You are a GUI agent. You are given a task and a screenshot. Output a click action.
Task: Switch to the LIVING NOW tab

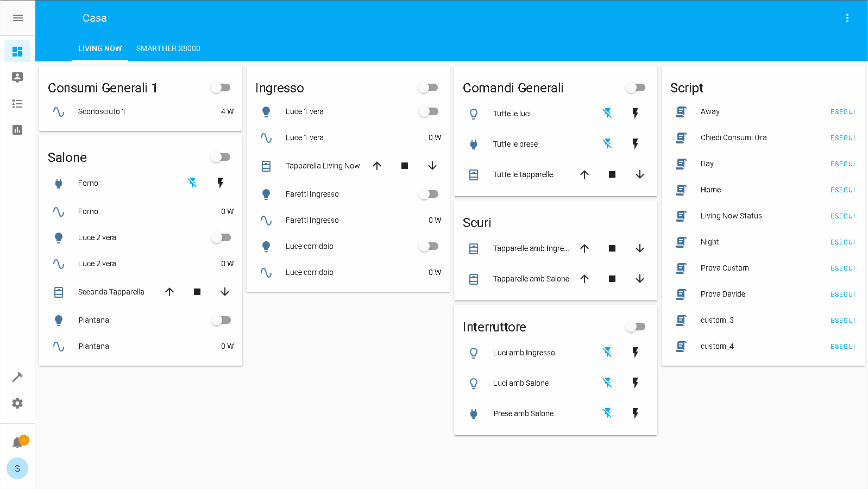(x=100, y=48)
